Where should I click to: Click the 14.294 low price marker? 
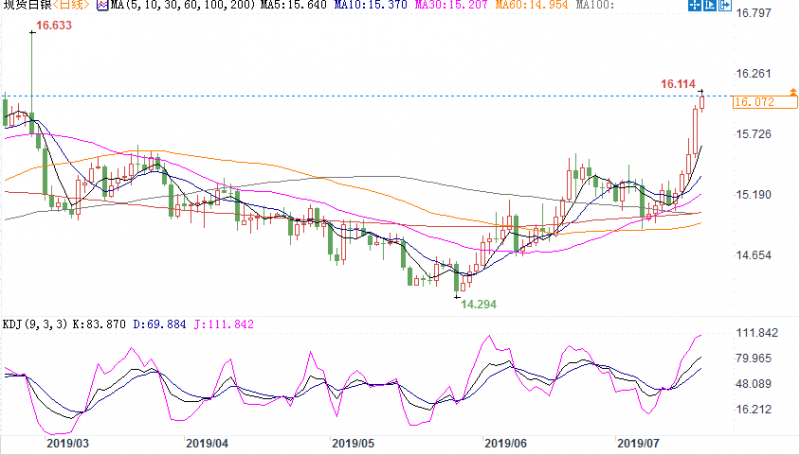(479, 305)
